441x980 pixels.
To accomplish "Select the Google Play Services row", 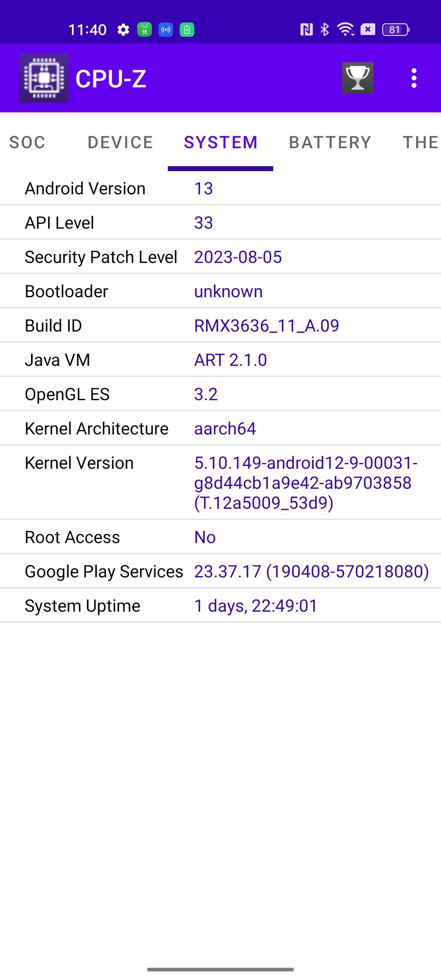I will [220, 571].
